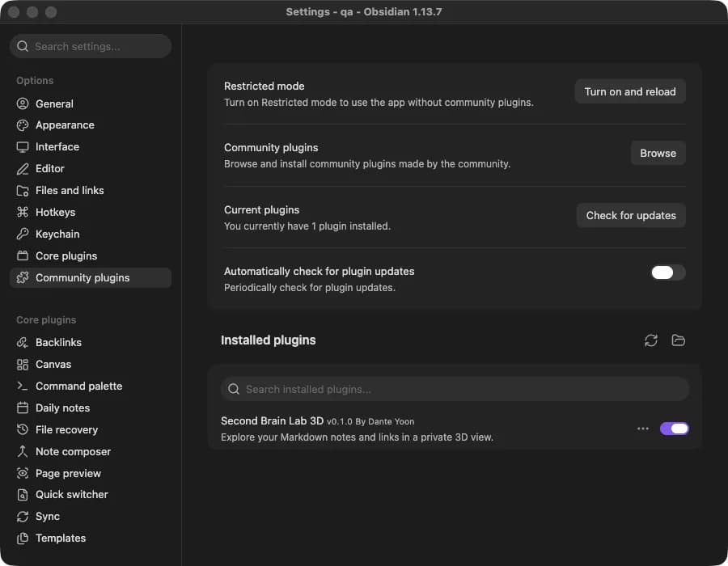Screen dimensions: 728x566
Task: Browse community plugins
Action: coord(658,153)
